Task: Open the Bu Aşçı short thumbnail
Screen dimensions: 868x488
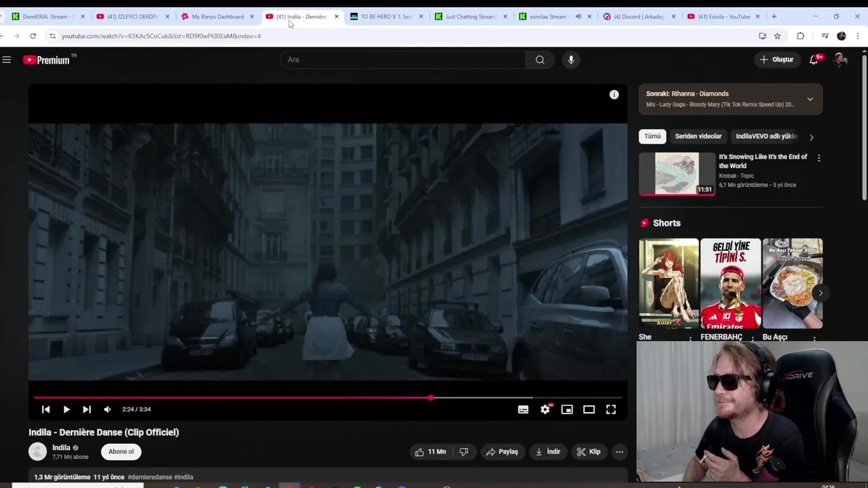Action: pyautogui.click(x=792, y=283)
